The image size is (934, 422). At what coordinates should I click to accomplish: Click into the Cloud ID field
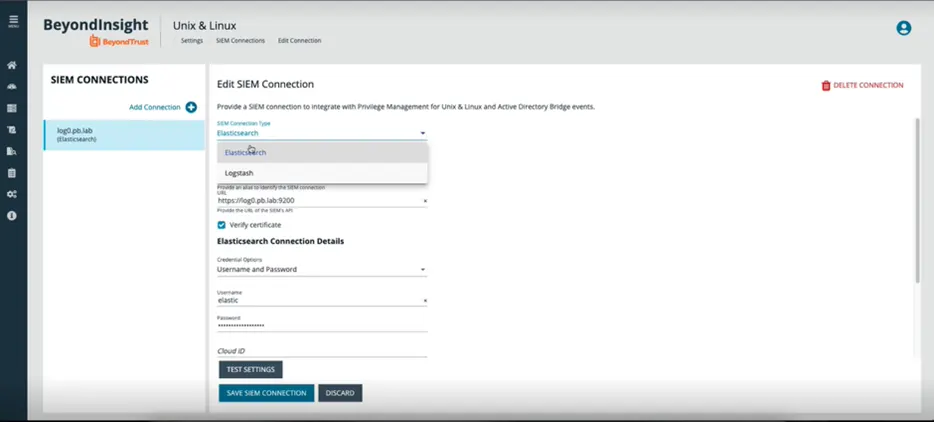tap(322, 351)
